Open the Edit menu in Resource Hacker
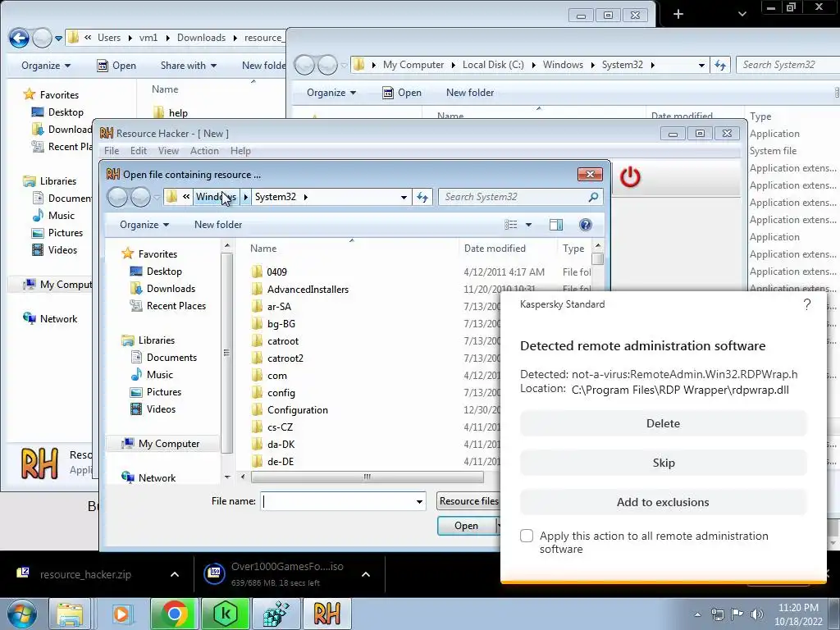This screenshot has height=630, width=840. coord(138,151)
